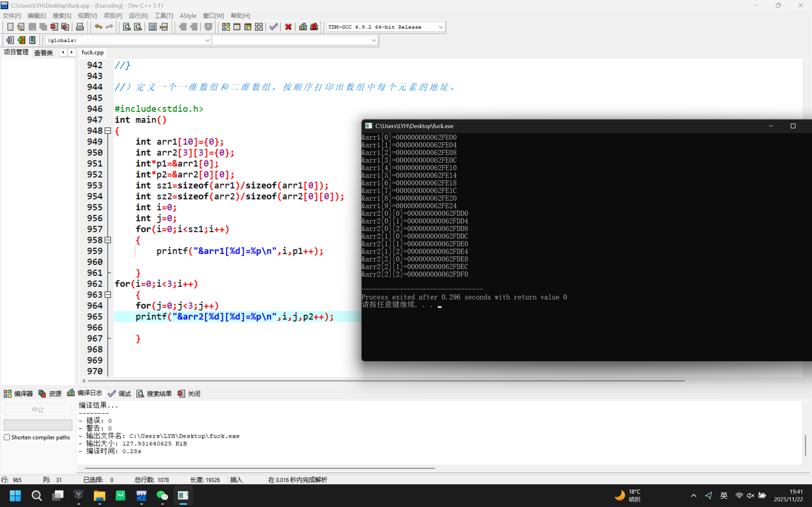Click the purple checkmark syntax check icon

(x=273, y=27)
